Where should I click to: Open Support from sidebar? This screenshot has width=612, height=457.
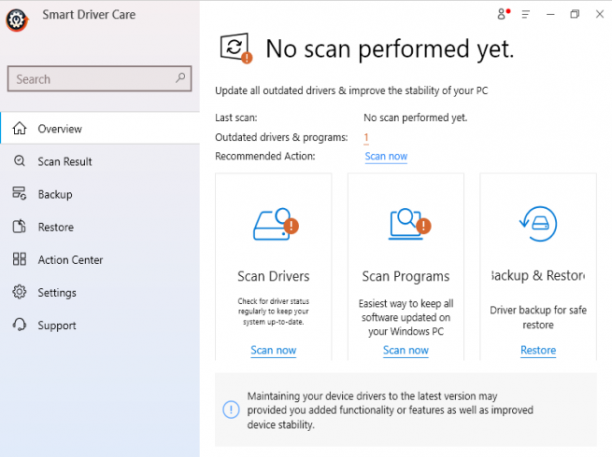(100, 325)
